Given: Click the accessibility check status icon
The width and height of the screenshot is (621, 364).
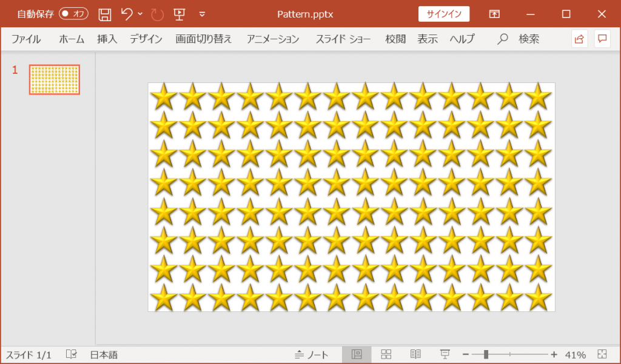Looking at the screenshot, I should [x=72, y=354].
